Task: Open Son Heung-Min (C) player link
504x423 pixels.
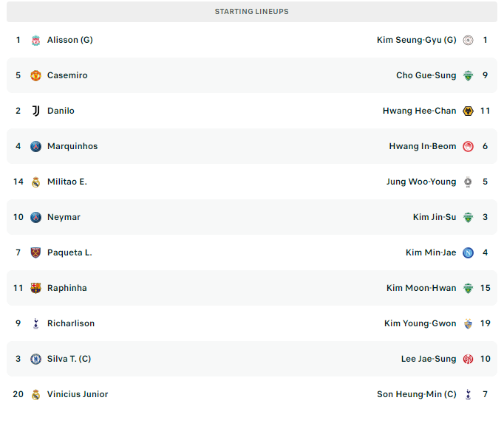Action: tap(416, 394)
